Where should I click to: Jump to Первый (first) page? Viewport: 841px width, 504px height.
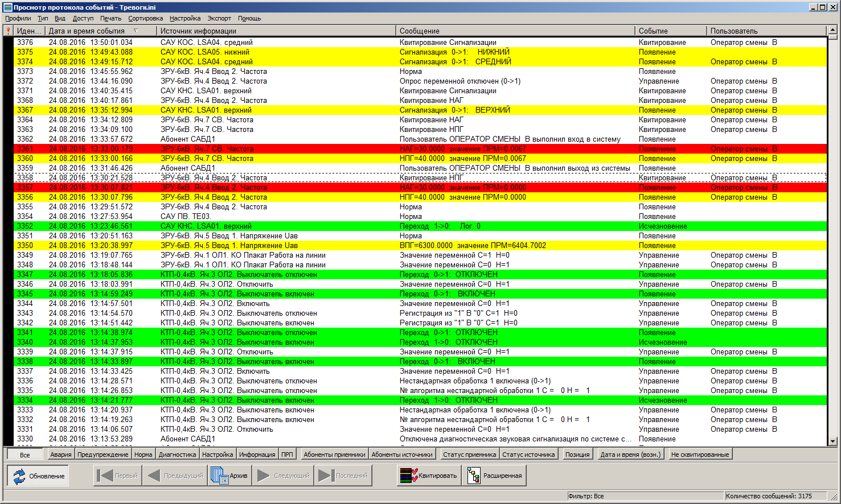[x=117, y=476]
